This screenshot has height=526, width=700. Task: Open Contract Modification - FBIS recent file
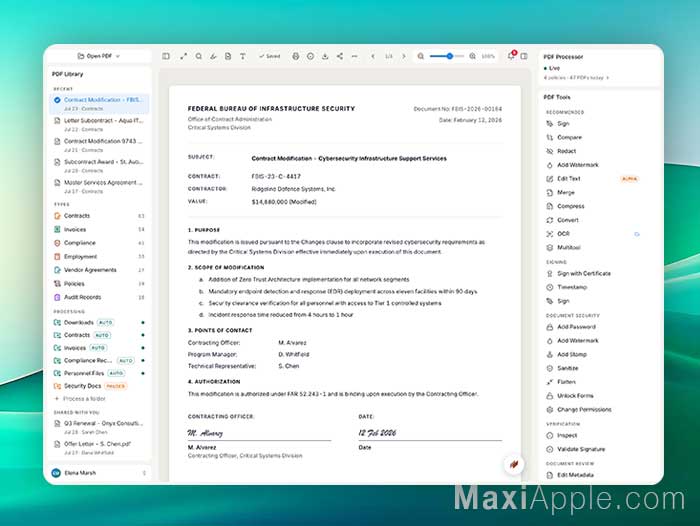(x=99, y=104)
